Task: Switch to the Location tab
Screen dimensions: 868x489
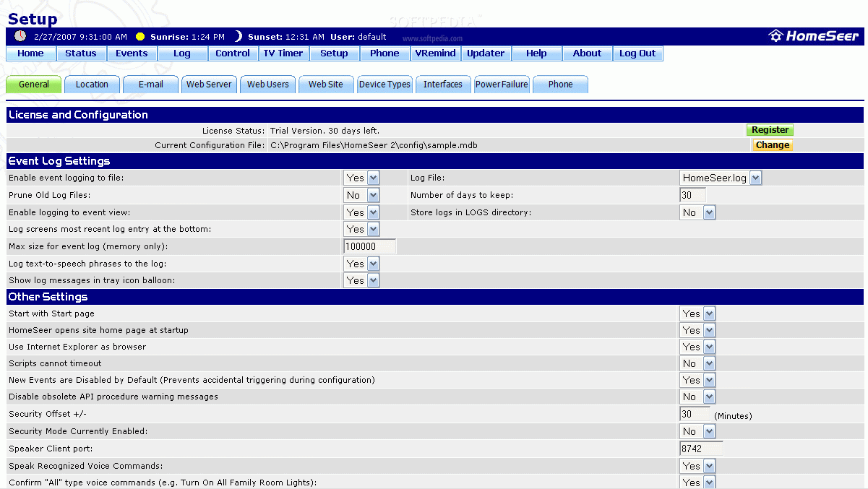Action: [92, 85]
